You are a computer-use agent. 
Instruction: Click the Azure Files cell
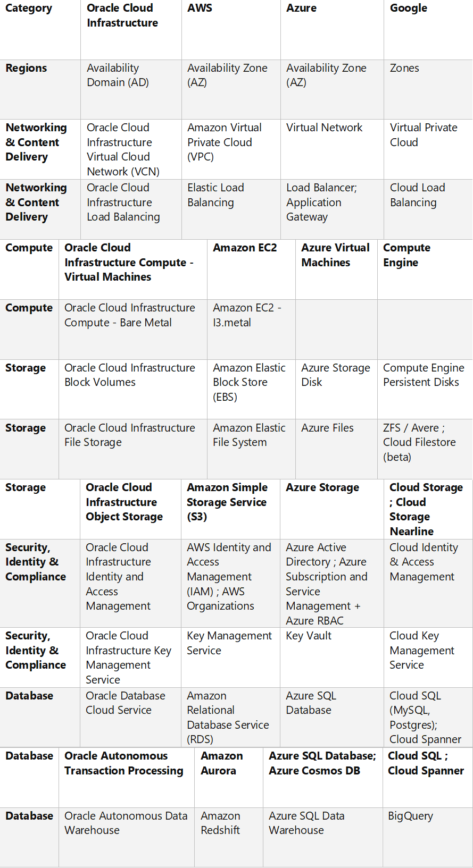[x=327, y=428]
